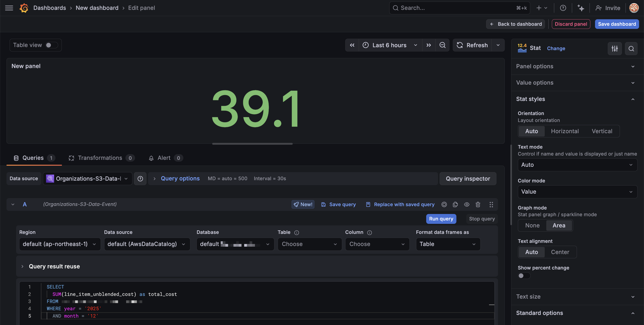Viewport: 644px width, 325px height.
Task: Click the zoom out time range icon
Action: point(442,45)
